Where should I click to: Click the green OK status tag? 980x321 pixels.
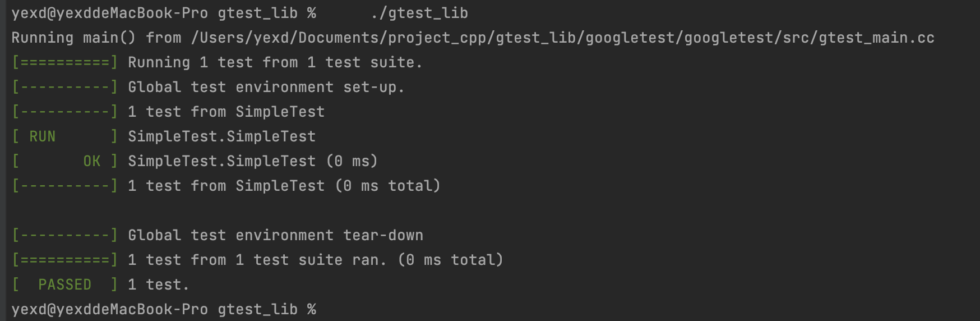(92, 161)
